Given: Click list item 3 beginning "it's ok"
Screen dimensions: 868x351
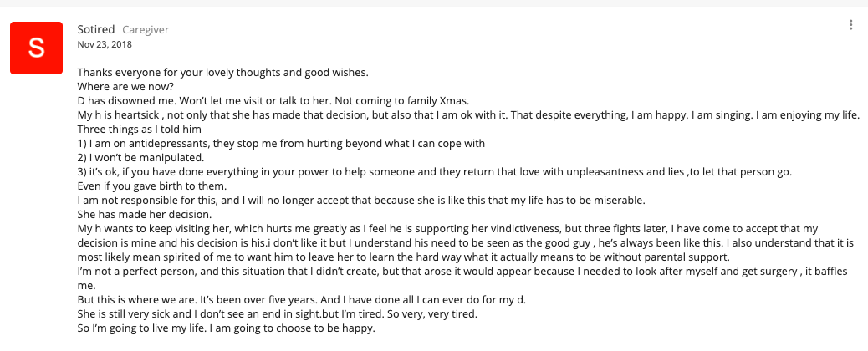Looking at the screenshot, I should [x=435, y=172].
